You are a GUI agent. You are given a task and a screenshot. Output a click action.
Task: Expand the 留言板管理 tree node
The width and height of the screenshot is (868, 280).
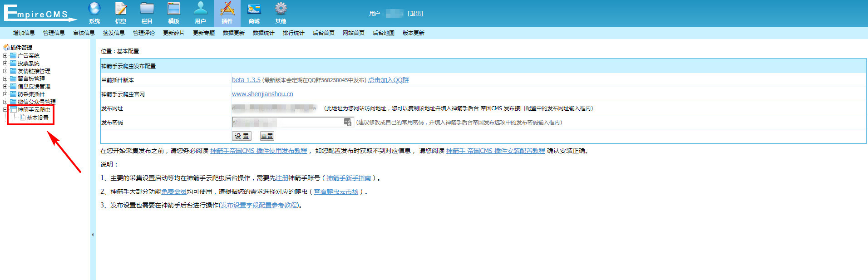click(x=5, y=79)
